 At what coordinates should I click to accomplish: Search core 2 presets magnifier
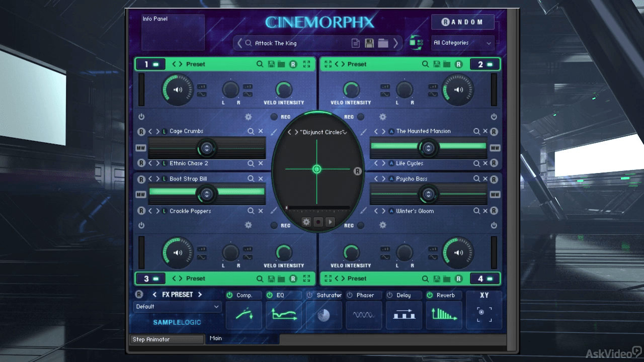coord(425,64)
